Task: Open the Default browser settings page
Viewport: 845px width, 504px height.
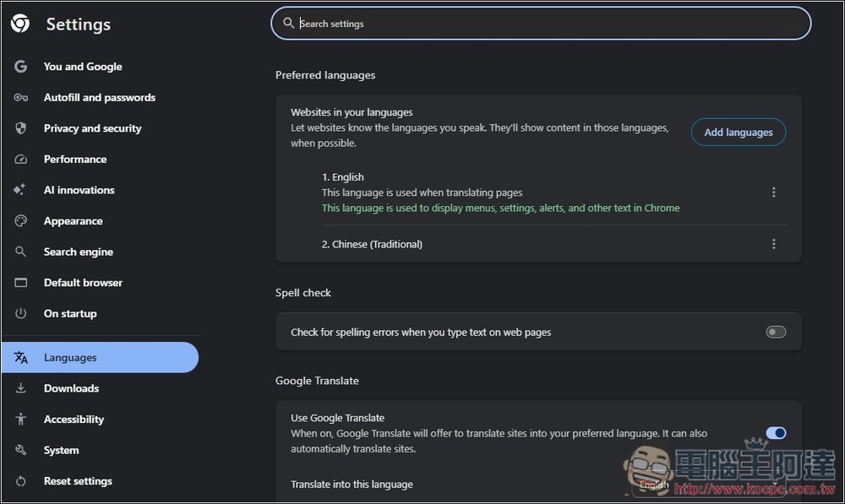Action: [83, 283]
